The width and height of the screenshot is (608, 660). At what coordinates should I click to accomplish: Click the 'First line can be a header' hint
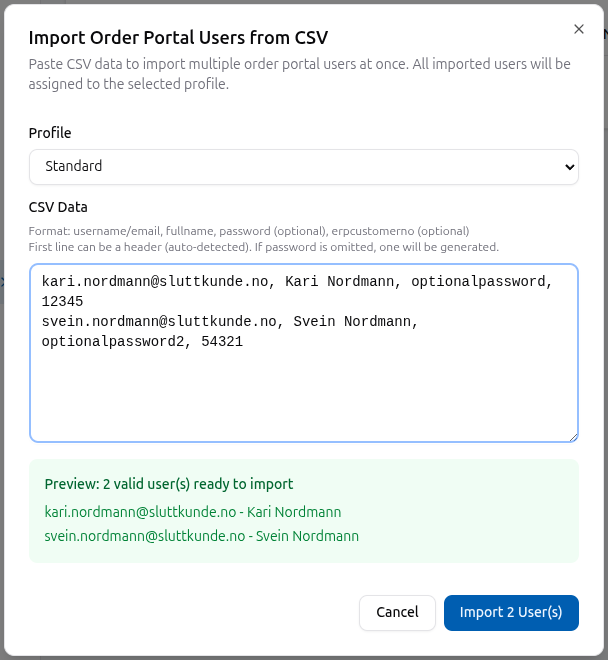coord(263,246)
